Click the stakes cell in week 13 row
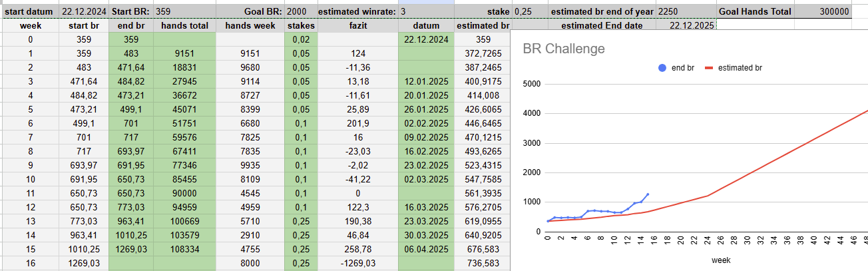Image resolution: width=868 pixels, height=271 pixels. [x=301, y=221]
